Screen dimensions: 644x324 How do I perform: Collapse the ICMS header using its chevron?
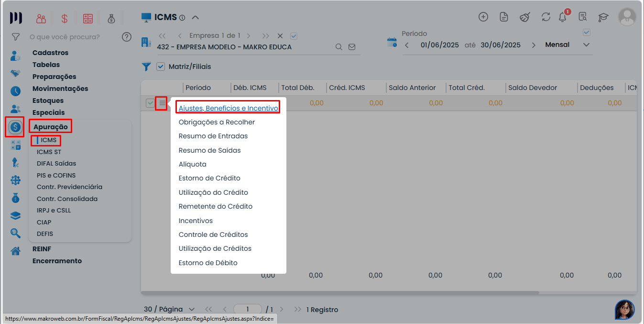point(195,17)
